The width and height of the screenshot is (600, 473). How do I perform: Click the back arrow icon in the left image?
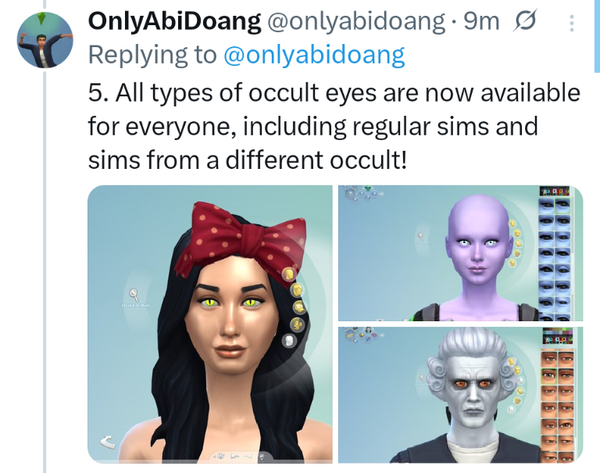point(108,442)
